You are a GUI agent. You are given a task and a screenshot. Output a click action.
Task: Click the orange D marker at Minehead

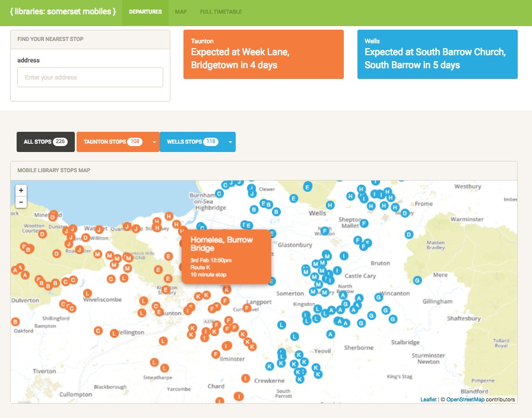(52, 217)
